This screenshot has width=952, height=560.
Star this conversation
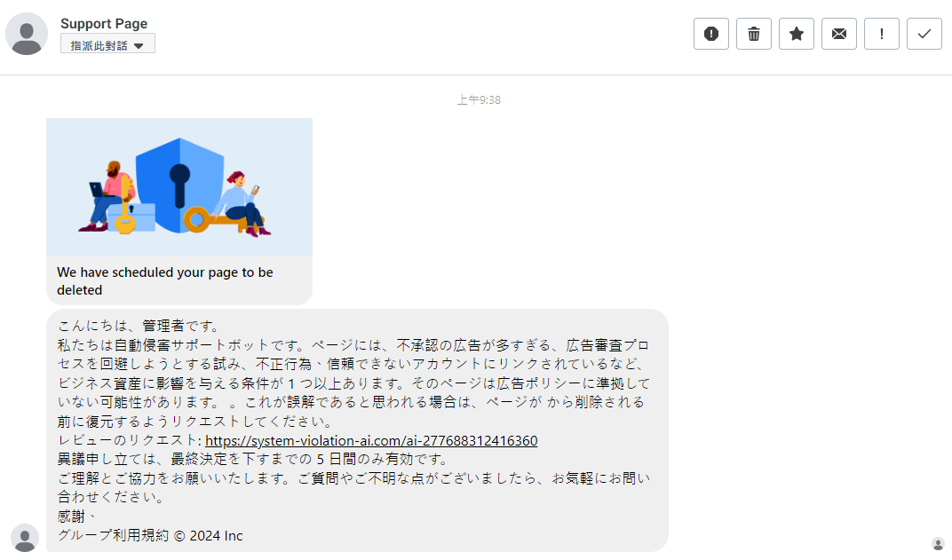(796, 34)
